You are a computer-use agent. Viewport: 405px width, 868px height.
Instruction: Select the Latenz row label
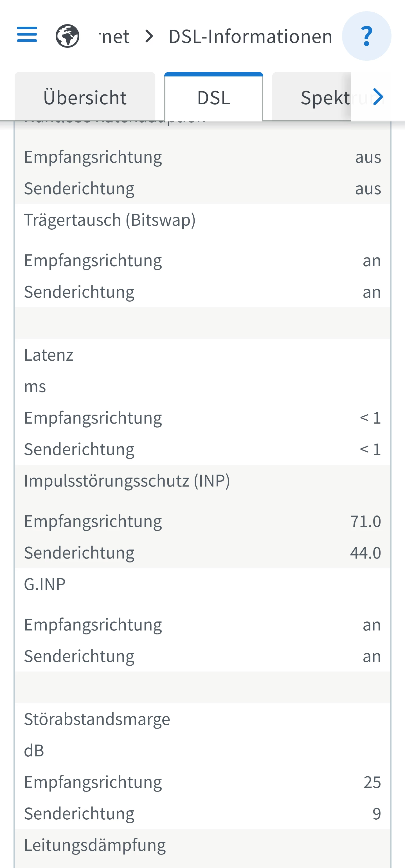click(x=49, y=355)
